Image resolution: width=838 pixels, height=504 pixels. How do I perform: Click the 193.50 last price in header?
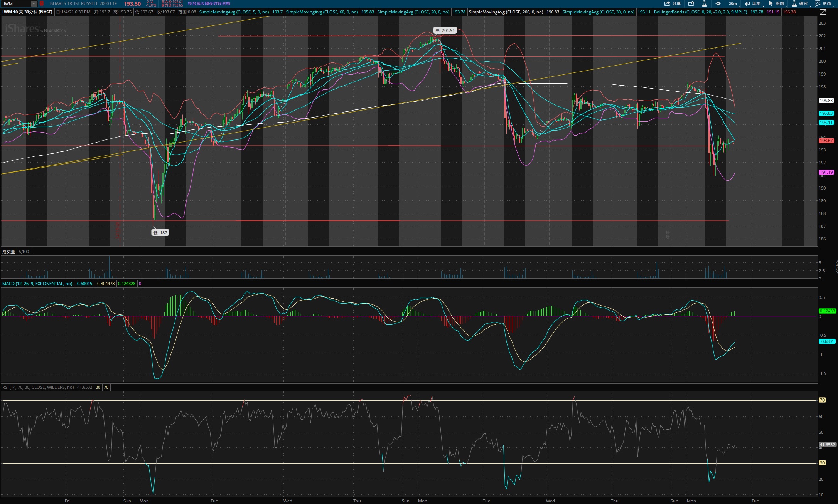pyautogui.click(x=132, y=4)
